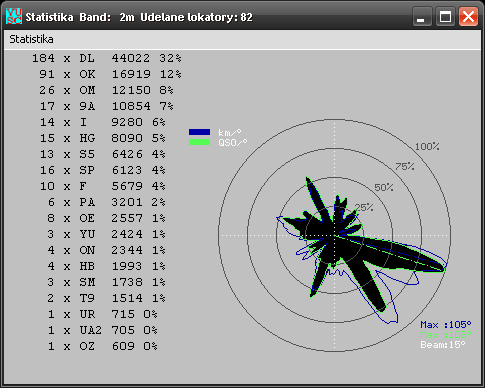Minimize the Statistika window
The height and width of the screenshot is (388, 485).
(422, 17)
